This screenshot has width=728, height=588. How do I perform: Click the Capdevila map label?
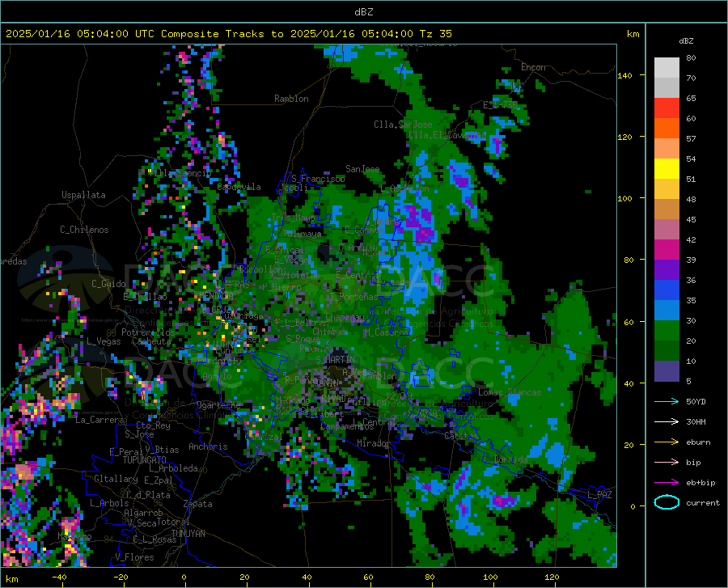(239, 187)
